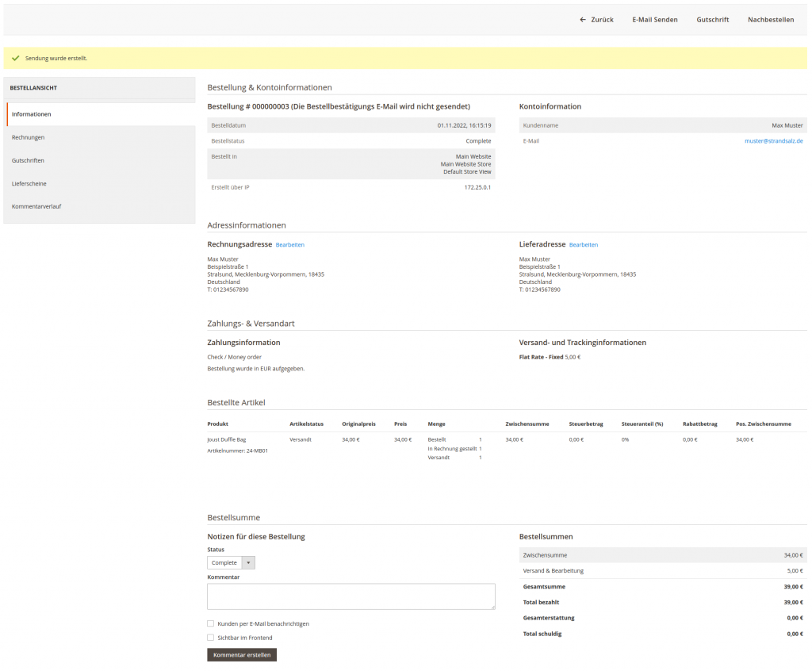The height and width of the screenshot is (671, 812).
Task: Click the green success checkmark icon
Action: pyautogui.click(x=16, y=59)
